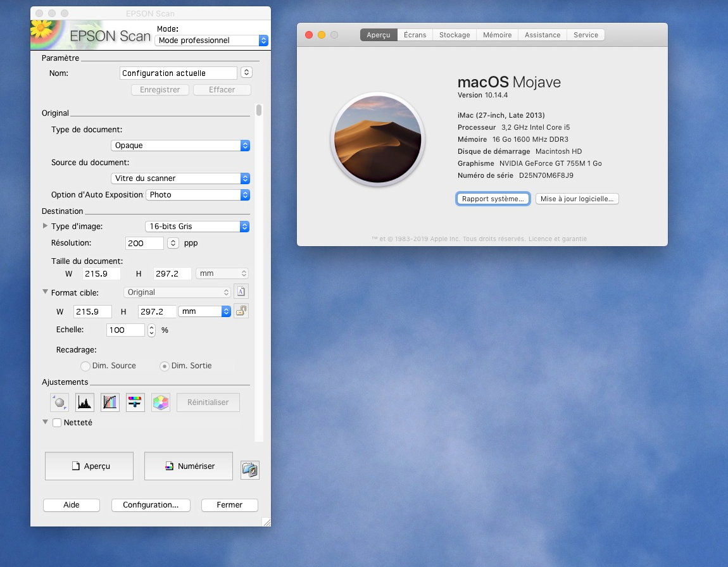
Task: Click the Taille du document width field
Action: (101, 274)
